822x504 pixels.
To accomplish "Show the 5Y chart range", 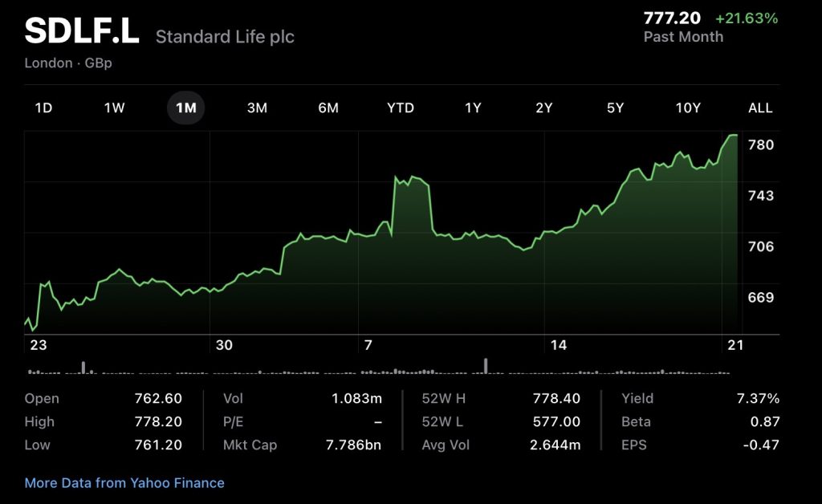I will [x=615, y=108].
